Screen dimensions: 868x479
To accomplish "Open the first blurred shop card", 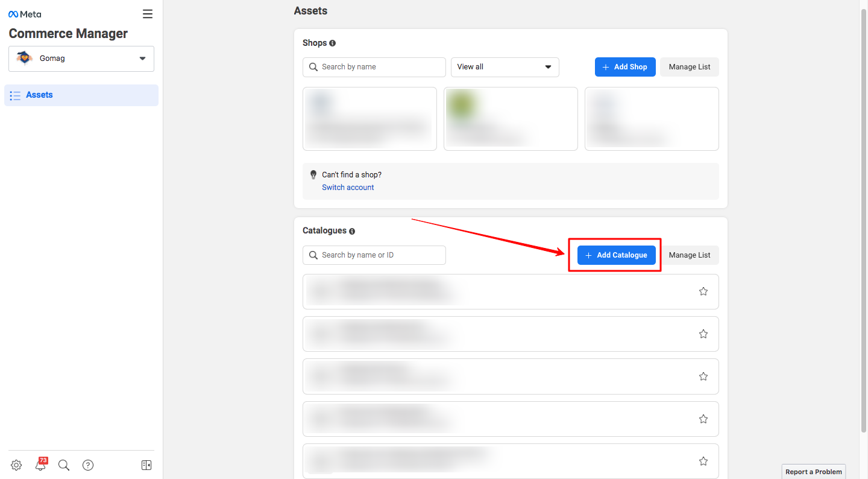I will coord(370,119).
